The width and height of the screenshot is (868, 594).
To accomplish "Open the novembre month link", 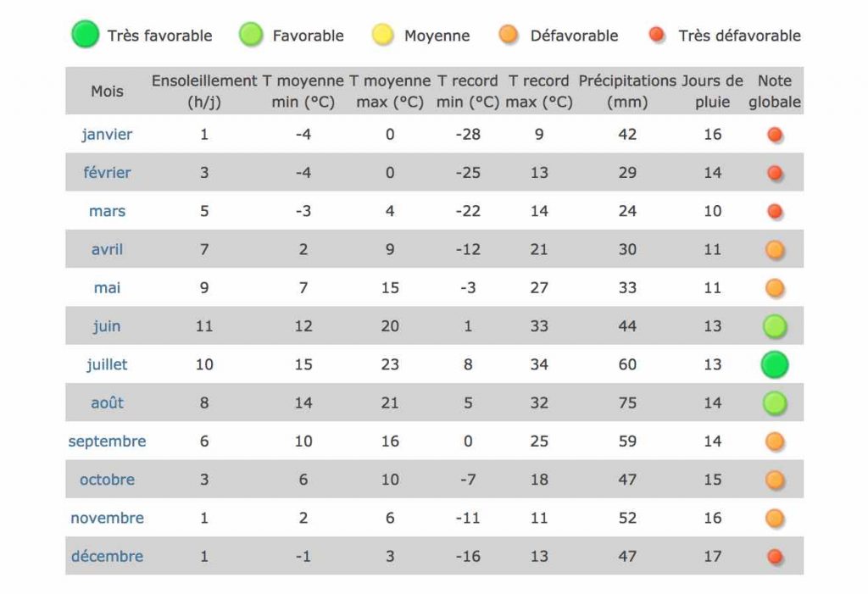I will click(x=107, y=518).
